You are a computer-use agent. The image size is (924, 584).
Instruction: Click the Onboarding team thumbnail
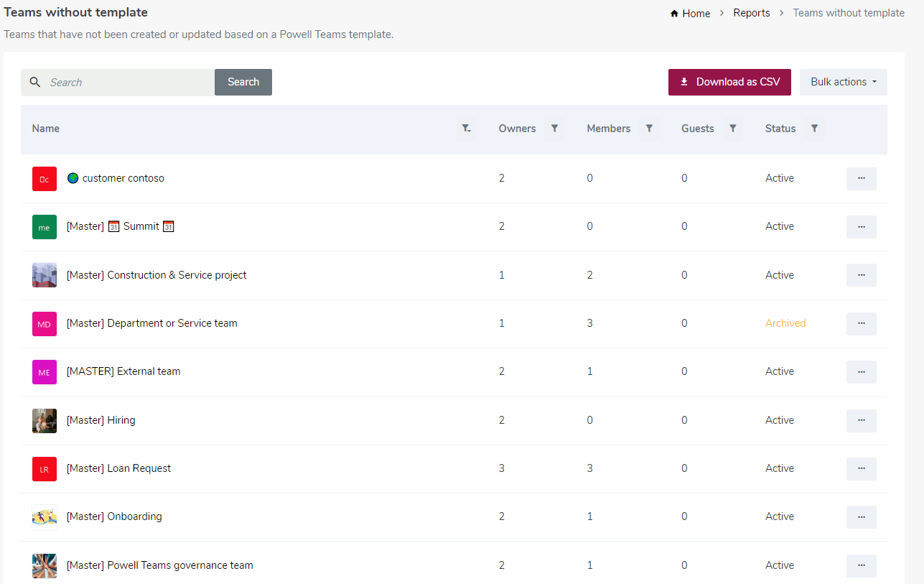[45, 517]
